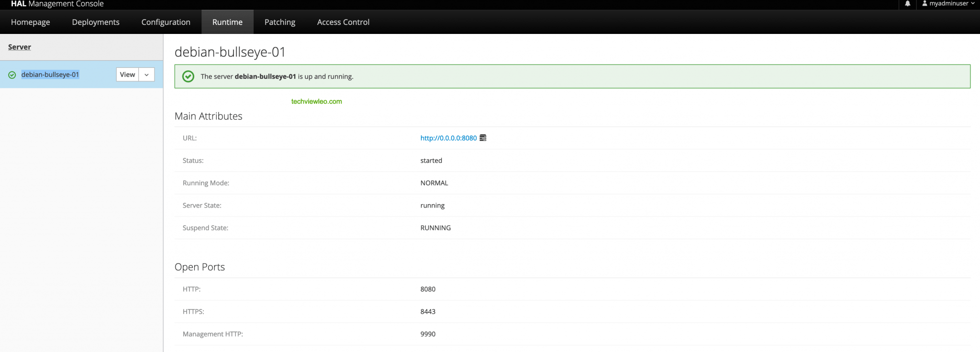Click the Suspend State value 'RUNNING'

(435, 228)
